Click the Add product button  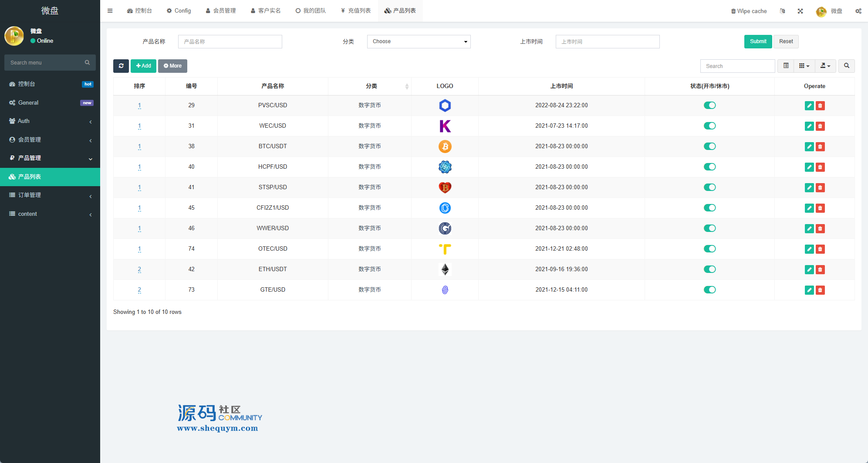point(143,66)
